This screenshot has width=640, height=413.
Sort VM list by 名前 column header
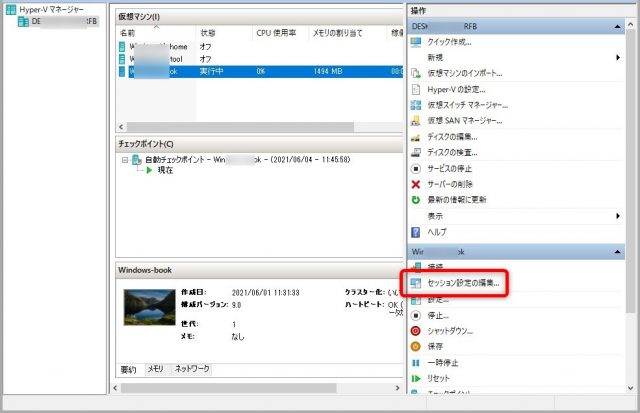(x=156, y=33)
